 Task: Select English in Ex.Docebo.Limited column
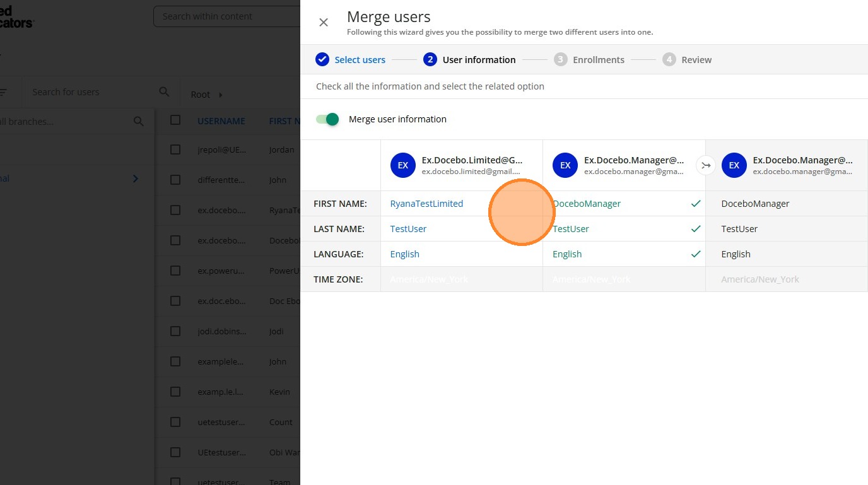[405, 254]
